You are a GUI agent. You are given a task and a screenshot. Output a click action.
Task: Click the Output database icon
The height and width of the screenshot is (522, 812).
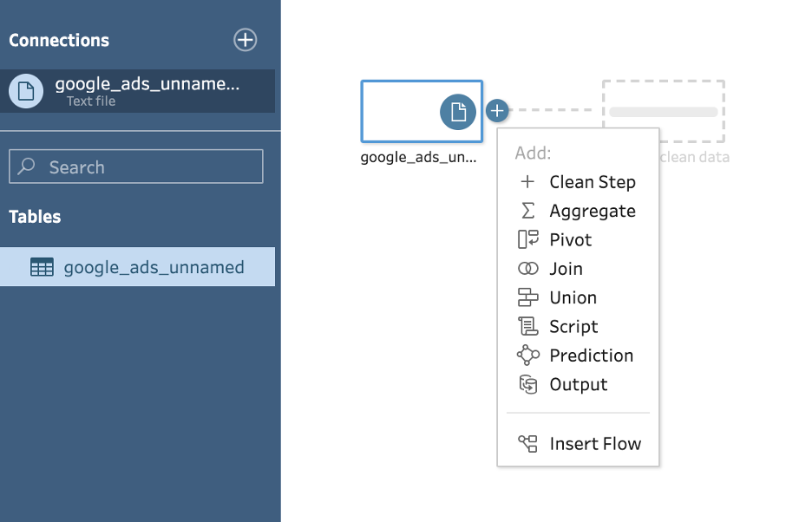click(x=527, y=384)
